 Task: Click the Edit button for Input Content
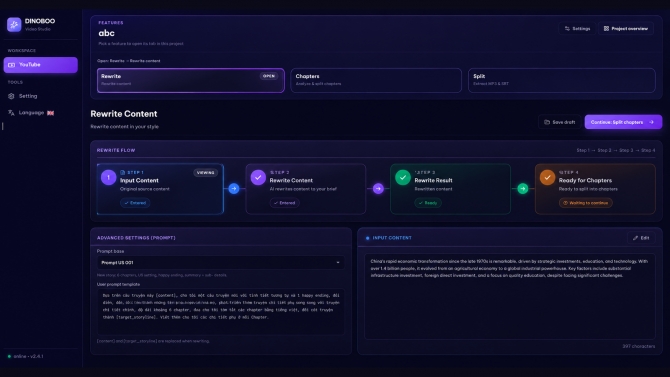641,238
